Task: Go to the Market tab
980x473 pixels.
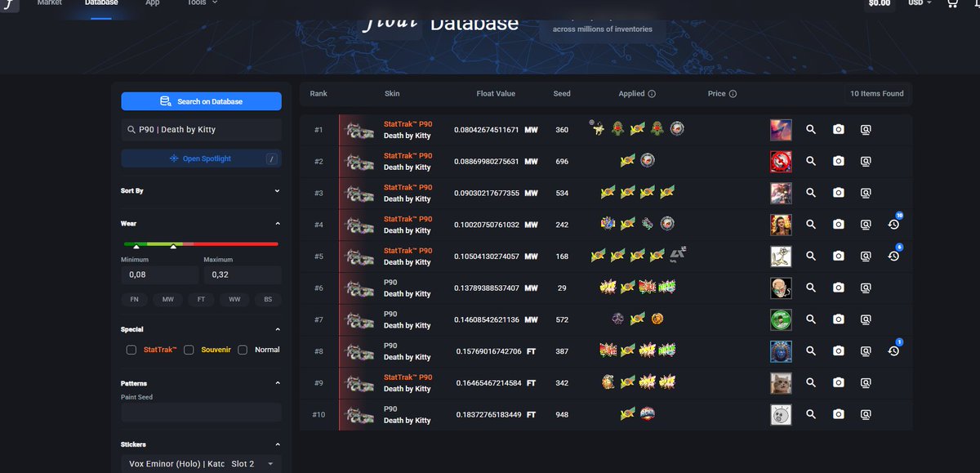Action: 50,3
